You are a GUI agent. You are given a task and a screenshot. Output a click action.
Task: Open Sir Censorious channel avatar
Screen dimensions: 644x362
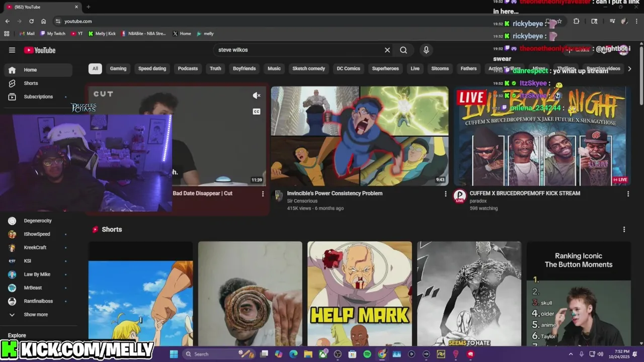278,196
